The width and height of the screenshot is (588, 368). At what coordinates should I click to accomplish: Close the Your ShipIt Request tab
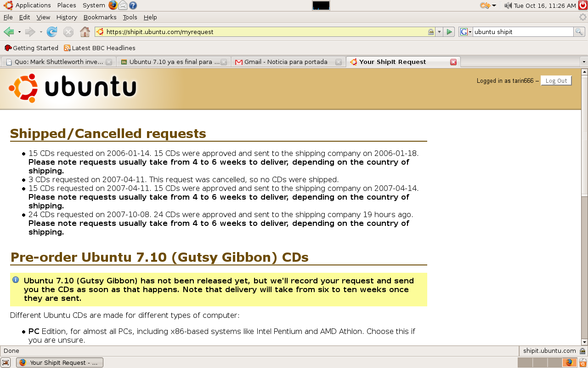click(x=453, y=62)
